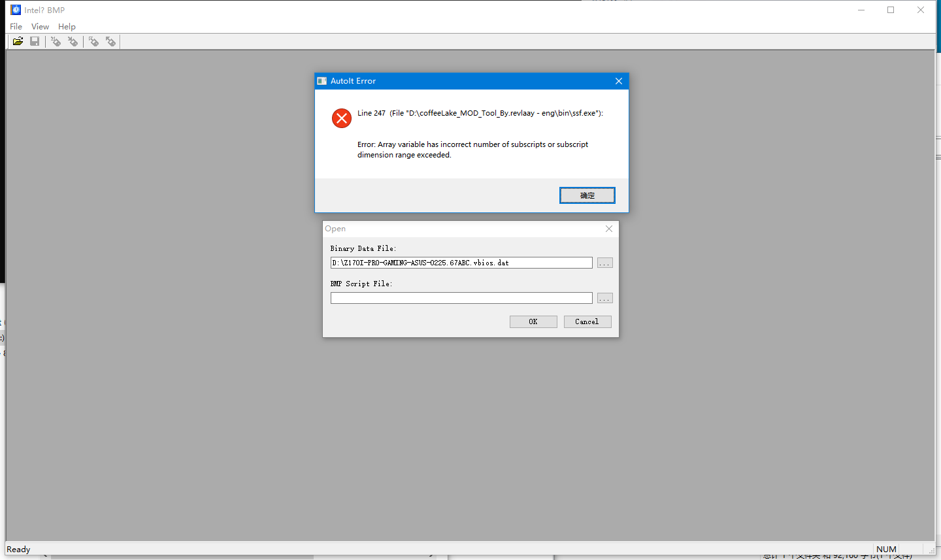Click the 'AutoIt Error' title bar text

click(x=353, y=81)
